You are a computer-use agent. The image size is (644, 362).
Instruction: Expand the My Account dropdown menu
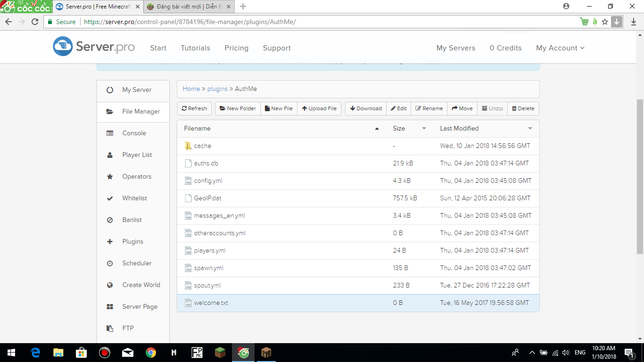point(560,48)
